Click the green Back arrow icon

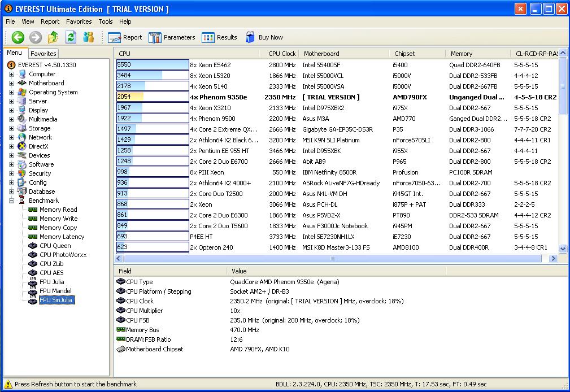(x=18, y=37)
